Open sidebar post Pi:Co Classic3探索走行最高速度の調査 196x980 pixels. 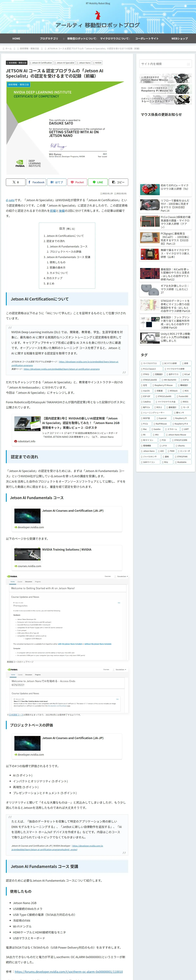(x=166, y=222)
